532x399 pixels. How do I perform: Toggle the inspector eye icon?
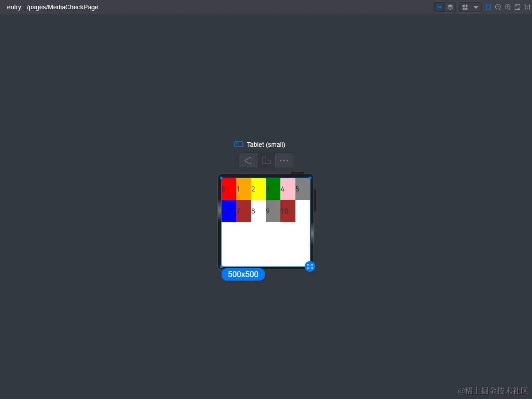pos(439,7)
